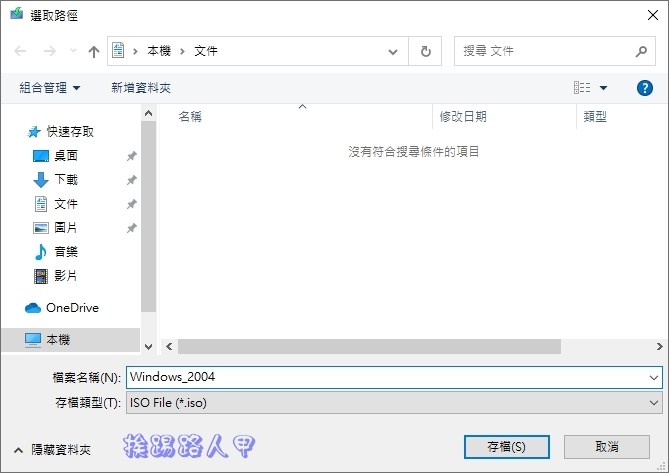This screenshot has height=473, width=669.
Task: Refresh the folder view
Action: 425,52
